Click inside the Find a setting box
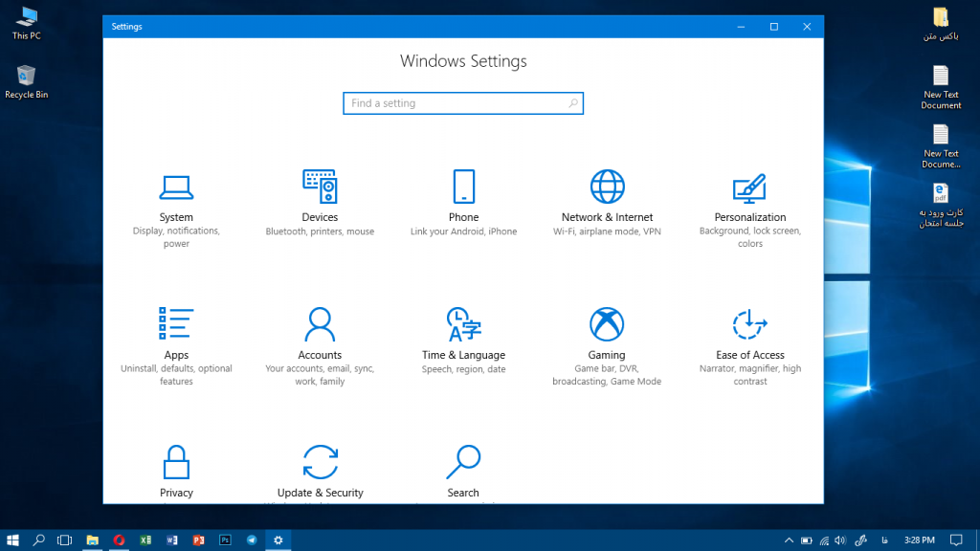 point(463,103)
